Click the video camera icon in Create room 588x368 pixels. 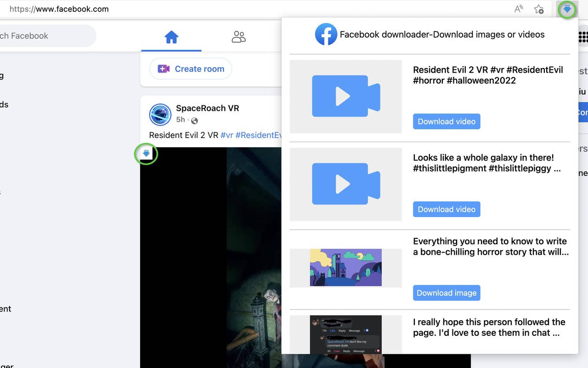click(164, 69)
